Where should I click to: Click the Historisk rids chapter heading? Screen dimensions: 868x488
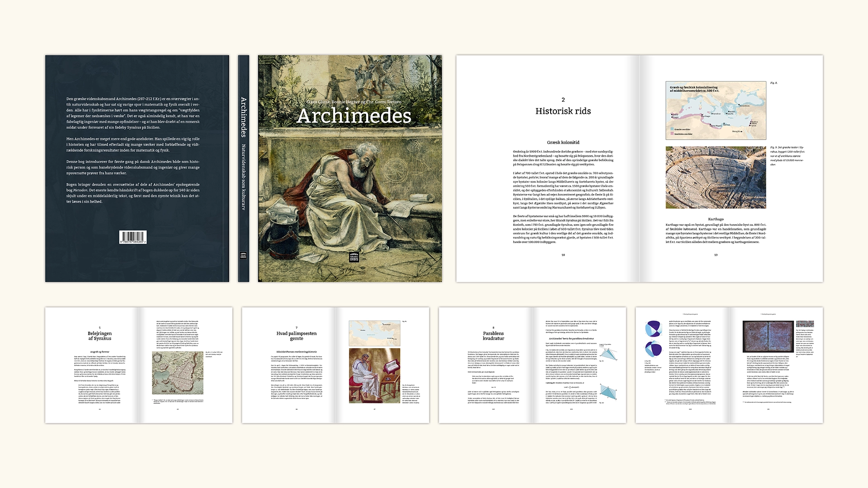tap(563, 111)
